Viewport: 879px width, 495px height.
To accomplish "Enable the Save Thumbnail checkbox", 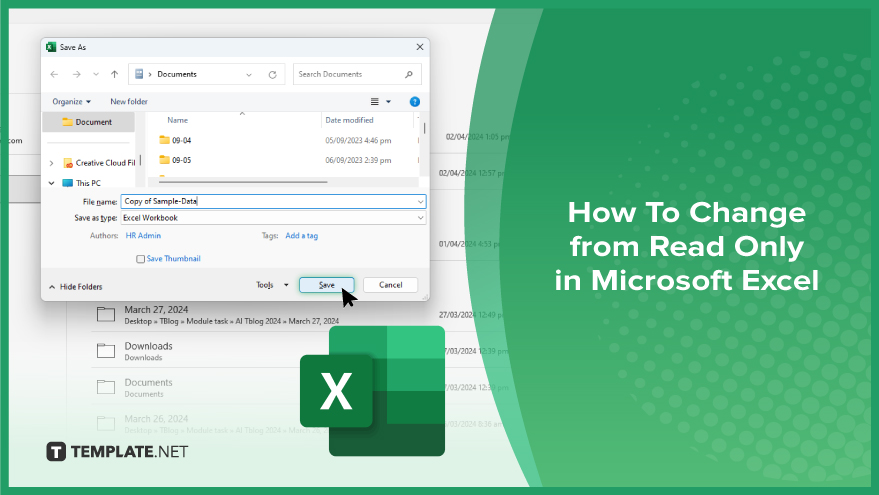I will click(x=140, y=259).
